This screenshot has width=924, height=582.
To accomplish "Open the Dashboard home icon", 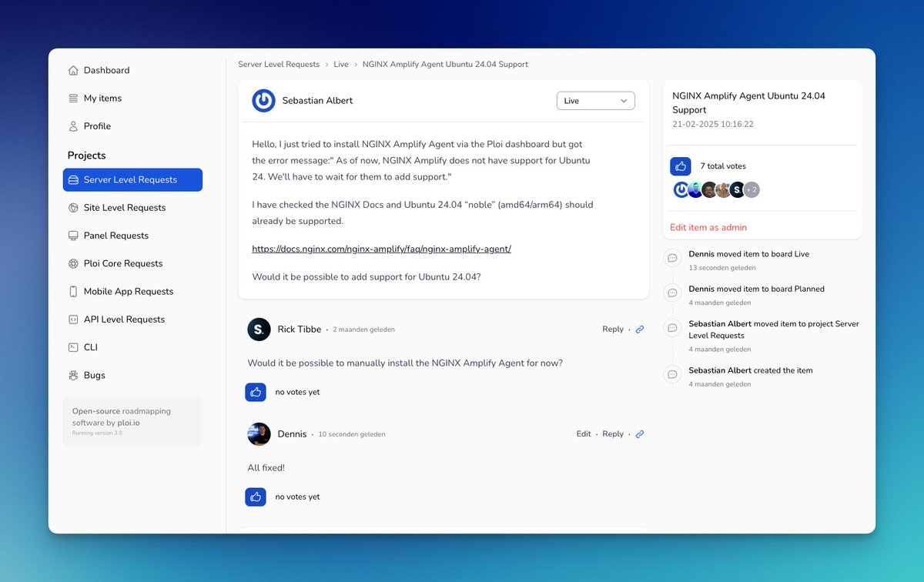I will [x=73, y=70].
